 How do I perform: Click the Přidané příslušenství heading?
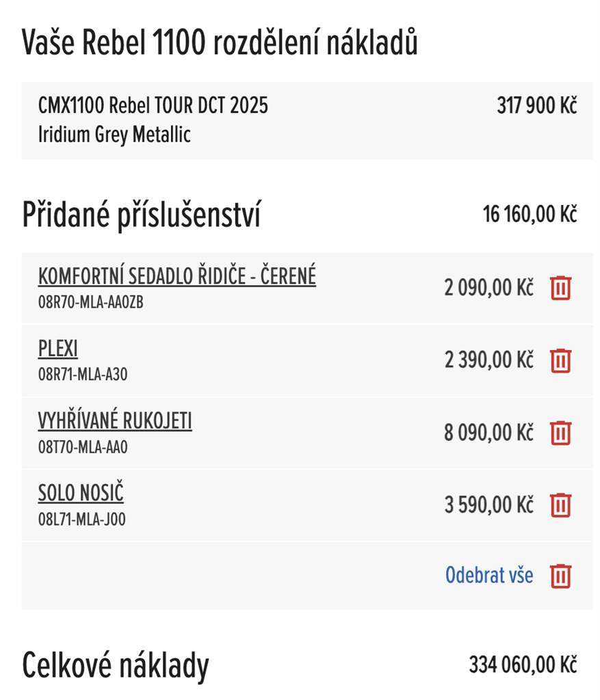(141, 215)
